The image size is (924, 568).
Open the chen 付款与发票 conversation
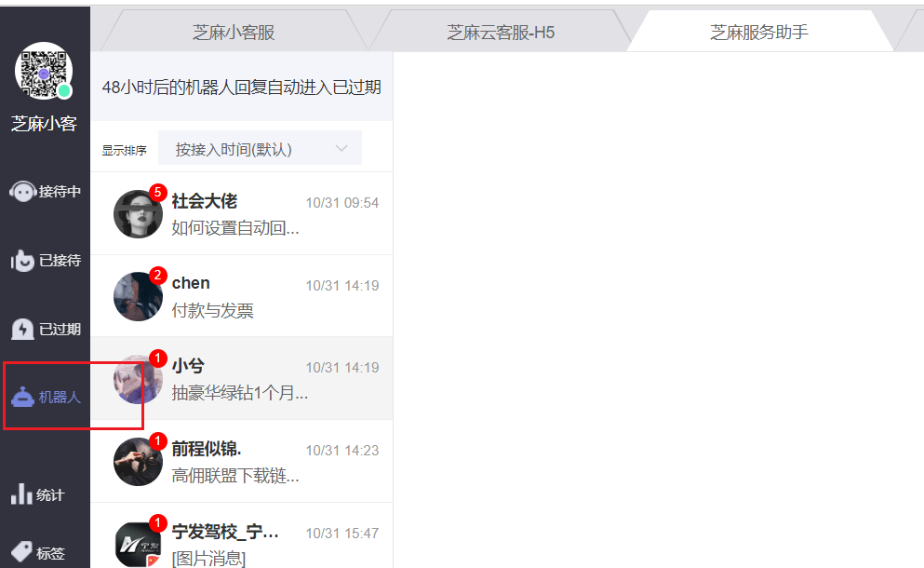pos(242,296)
